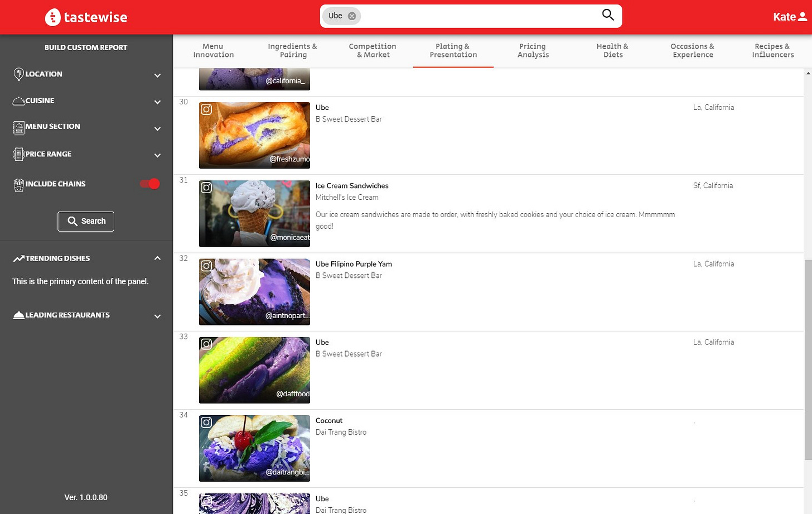Open the @aintnopart ube pie thumbnail
The height and width of the screenshot is (514, 812).
point(254,292)
